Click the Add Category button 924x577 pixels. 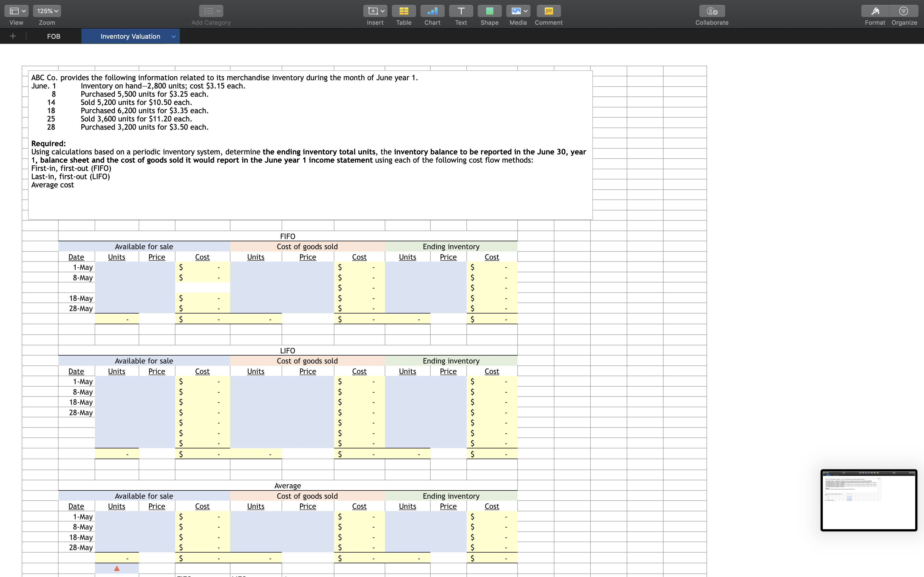coord(210,11)
